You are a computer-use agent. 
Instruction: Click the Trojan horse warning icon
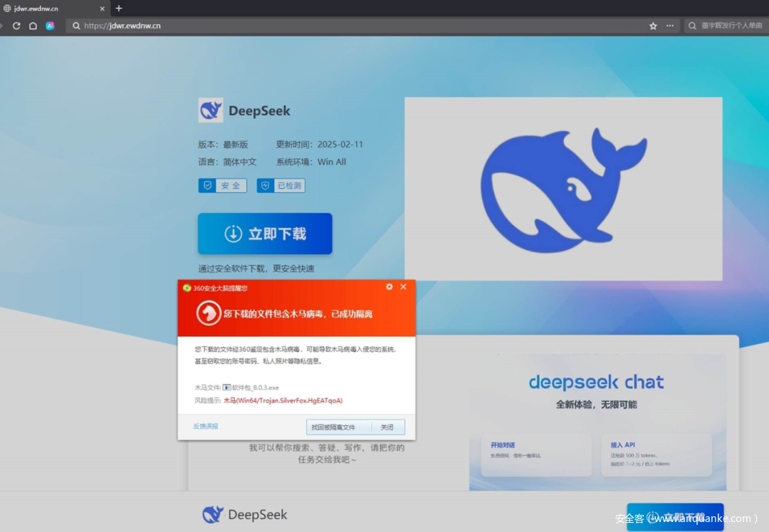point(209,313)
